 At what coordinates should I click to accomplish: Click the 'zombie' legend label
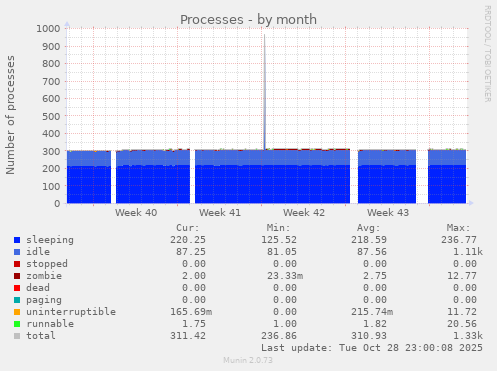44,276
